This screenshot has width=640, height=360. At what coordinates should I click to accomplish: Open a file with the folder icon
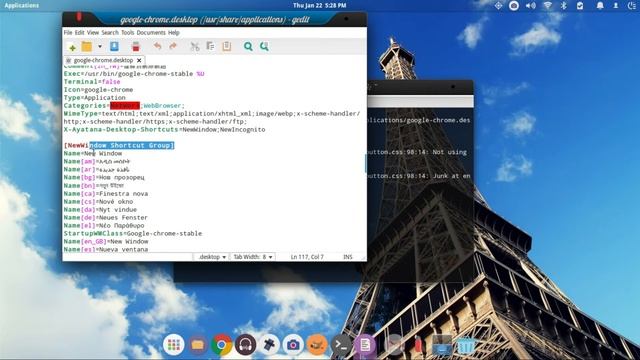pos(87,47)
